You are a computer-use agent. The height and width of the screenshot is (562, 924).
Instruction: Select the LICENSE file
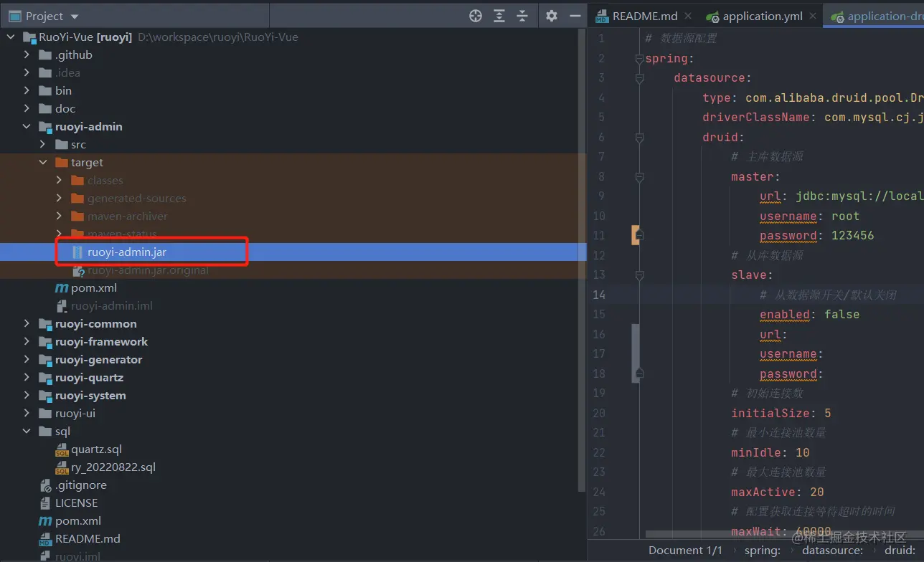click(x=290, y=503)
